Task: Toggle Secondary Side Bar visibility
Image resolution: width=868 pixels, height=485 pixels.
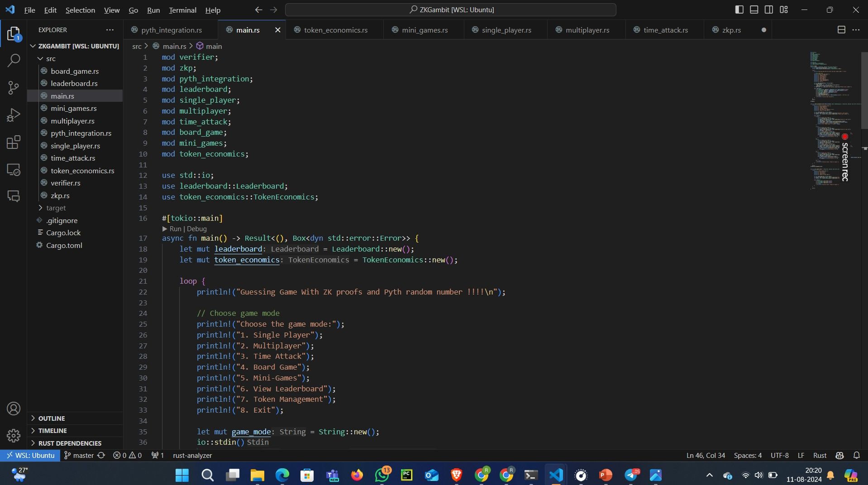Action: click(x=769, y=10)
